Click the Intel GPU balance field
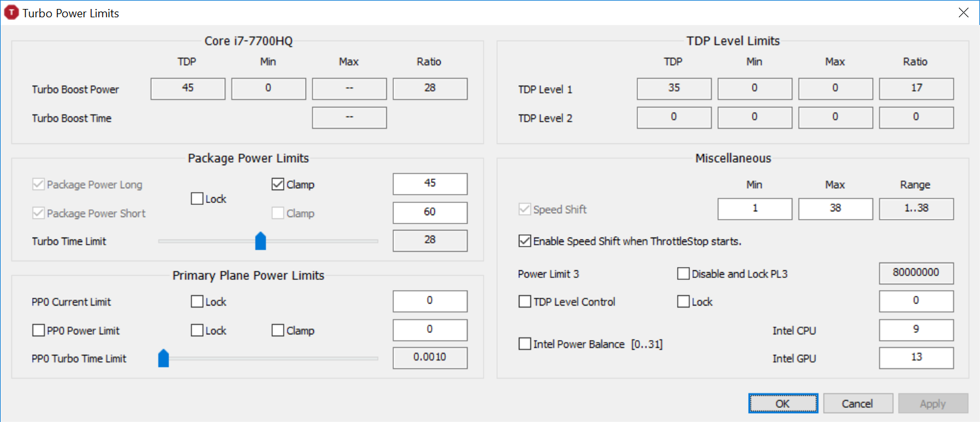Image resolution: width=980 pixels, height=422 pixels. pyautogui.click(x=916, y=358)
